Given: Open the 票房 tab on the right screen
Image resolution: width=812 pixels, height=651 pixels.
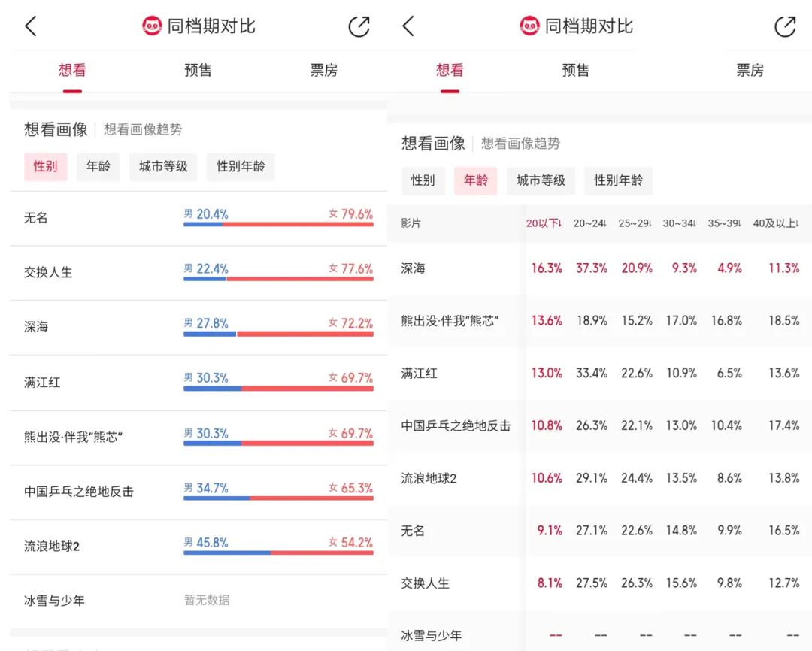Looking at the screenshot, I should click(x=750, y=71).
